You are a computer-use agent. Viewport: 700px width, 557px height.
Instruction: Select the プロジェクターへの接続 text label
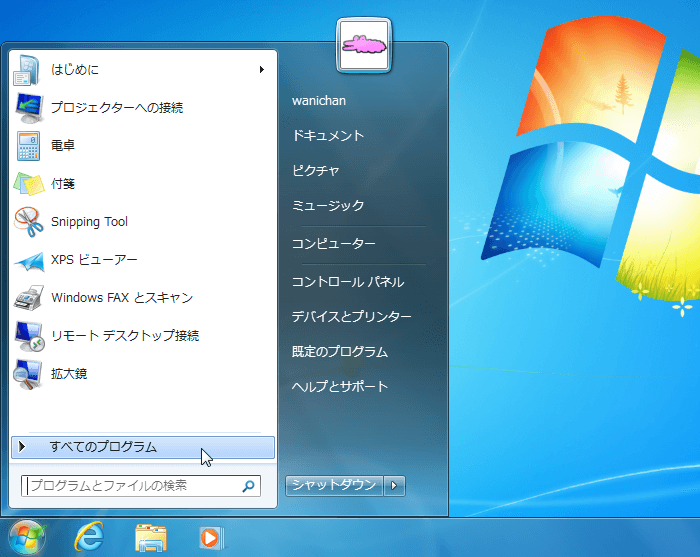coord(117,108)
